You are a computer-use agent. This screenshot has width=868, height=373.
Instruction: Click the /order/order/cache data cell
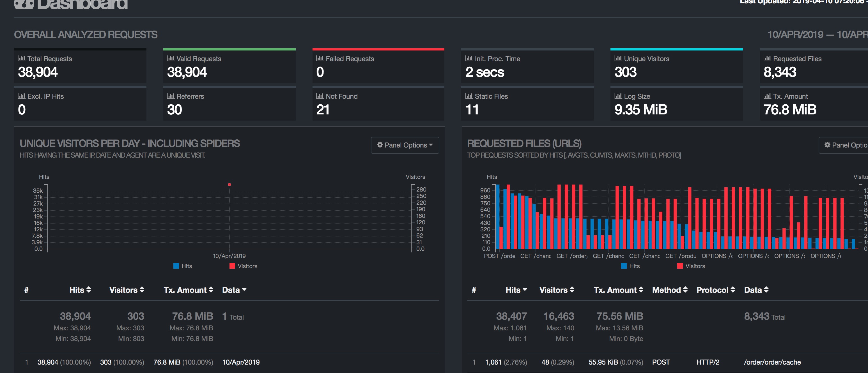click(772, 362)
